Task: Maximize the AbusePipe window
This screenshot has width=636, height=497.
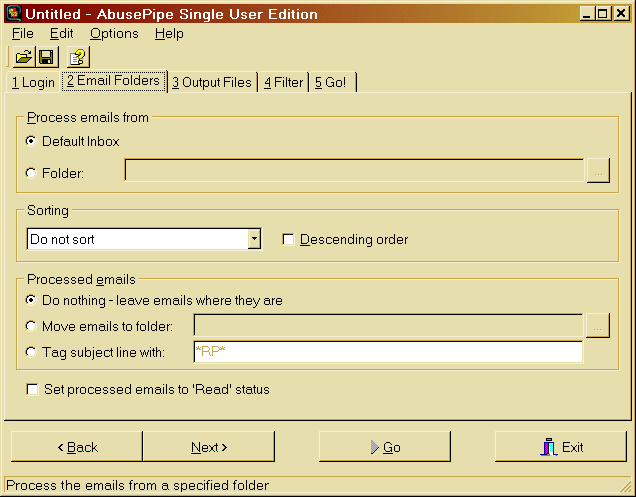Action: (602, 14)
